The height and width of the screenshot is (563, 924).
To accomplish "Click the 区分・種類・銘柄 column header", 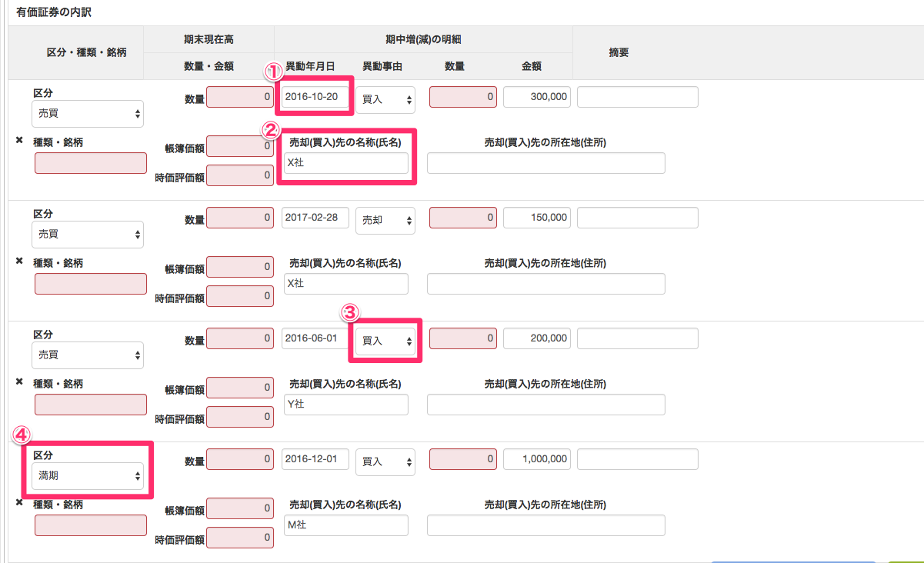I will pyautogui.click(x=86, y=52).
